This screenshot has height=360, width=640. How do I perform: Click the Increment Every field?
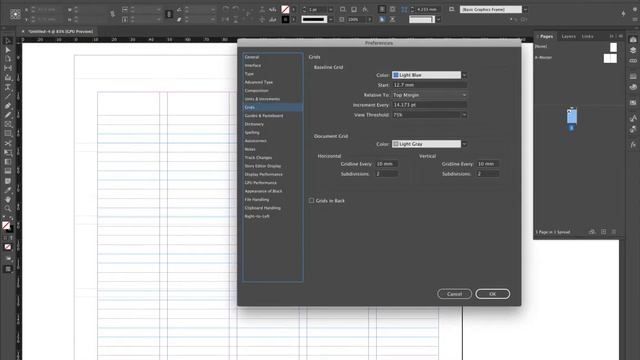pos(429,105)
